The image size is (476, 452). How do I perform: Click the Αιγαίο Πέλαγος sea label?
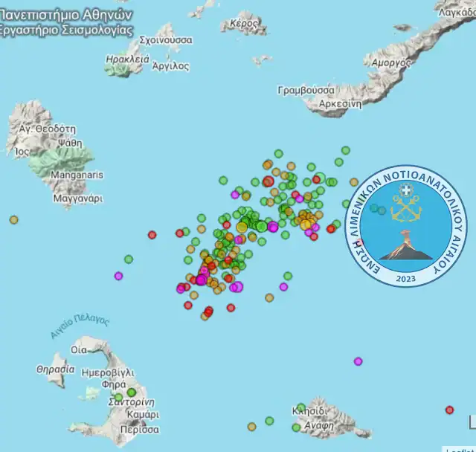click(x=80, y=326)
